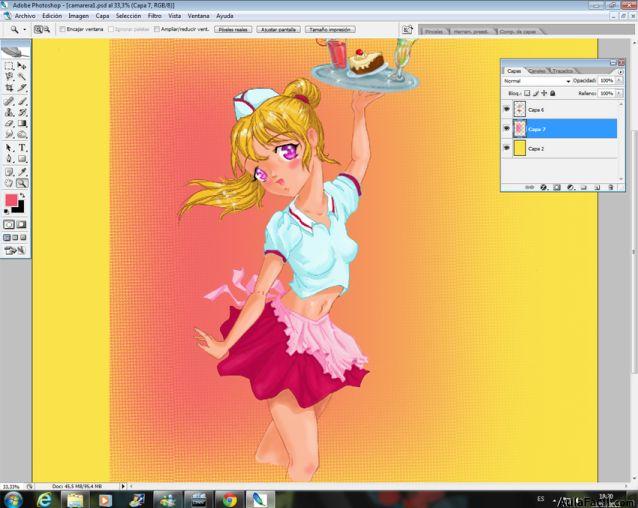The width and height of the screenshot is (638, 508).
Task: Delete layer with trash icon
Action: click(x=610, y=188)
